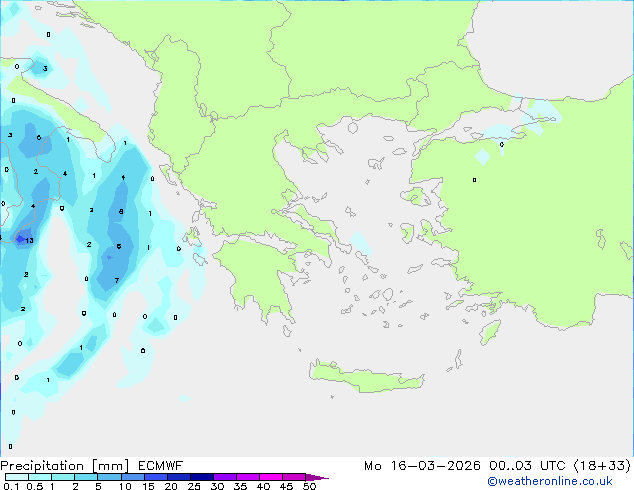The height and width of the screenshot is (490, 634).
Task: Click the '(18+33)' forecast run text
Action: 602,466
